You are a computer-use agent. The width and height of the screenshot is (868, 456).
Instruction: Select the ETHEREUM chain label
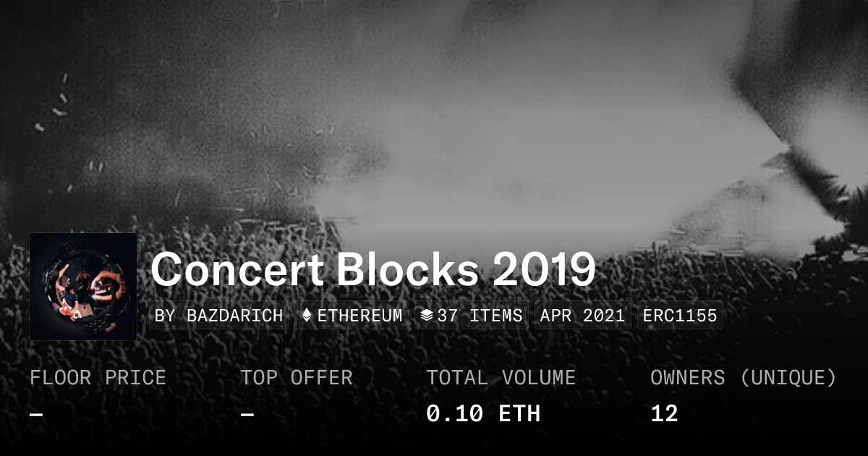(x=359, y=316)
